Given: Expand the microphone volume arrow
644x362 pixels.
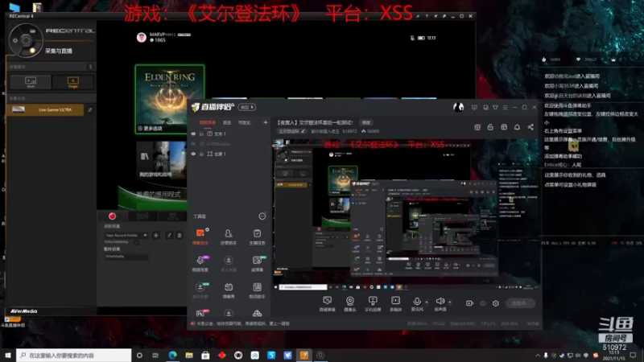Looking at the screenshot, I should 427,302.
